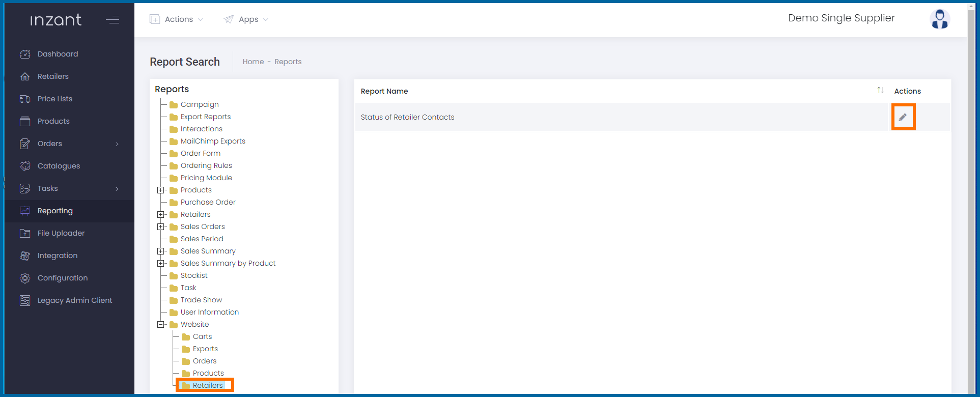Click the Reports breadcrumb link
Image resolution: width=980 pixels, height=397 pixels.
pyautogui.click(x=288, y=62)
